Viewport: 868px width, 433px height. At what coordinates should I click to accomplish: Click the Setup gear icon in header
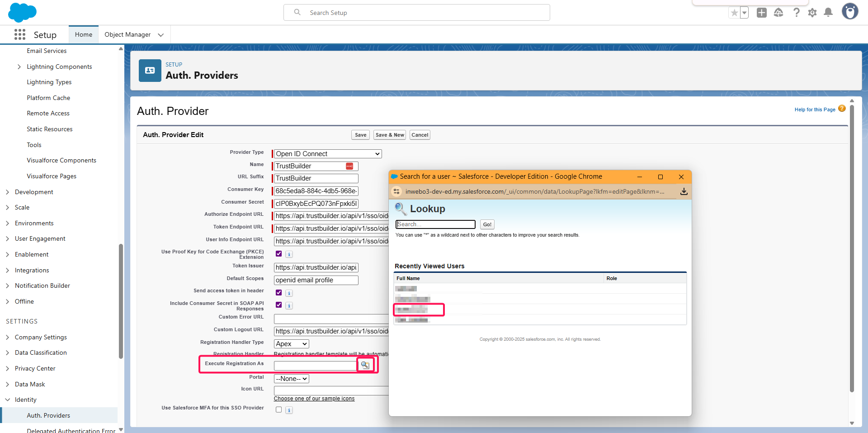pos(812,13)
